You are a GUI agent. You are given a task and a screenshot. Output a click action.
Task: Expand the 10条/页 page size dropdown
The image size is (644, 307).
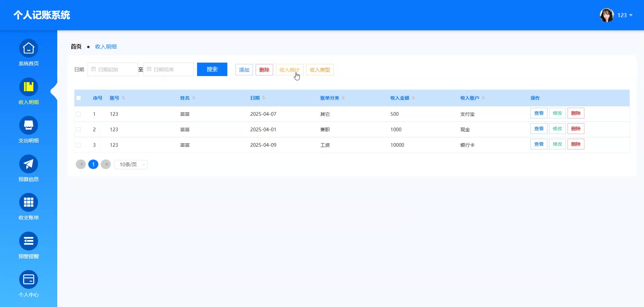131,165
